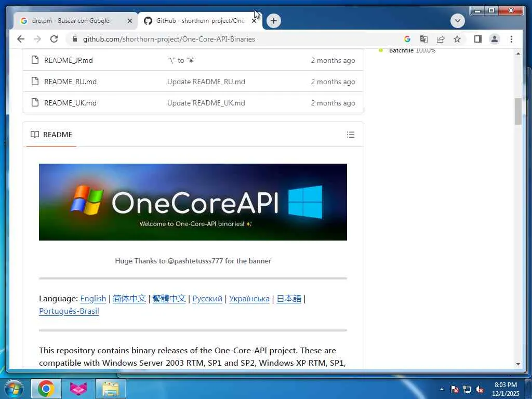The width and height of the screenshot is (532, 399).
Task: Open the Google icon in the address bar
Action: point(407,39)
